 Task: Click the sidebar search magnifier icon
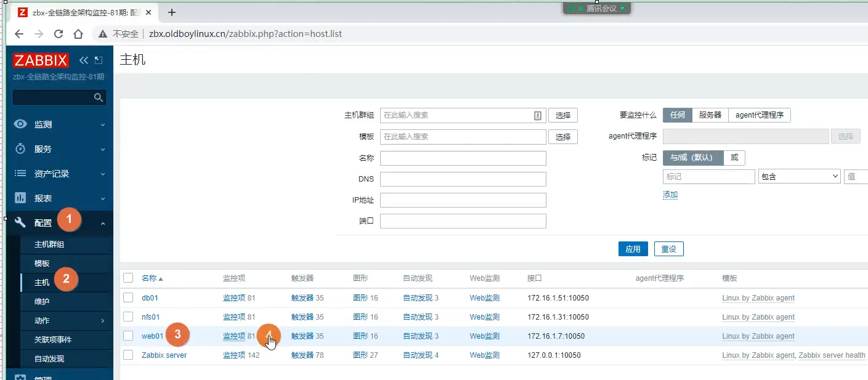(98, 97)
